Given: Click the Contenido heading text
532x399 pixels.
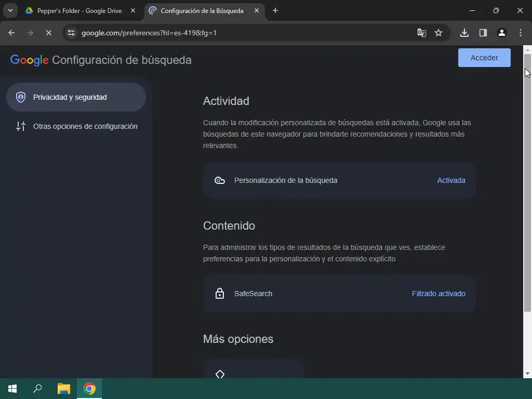Looking at the screenshot, I should point(229,225).
